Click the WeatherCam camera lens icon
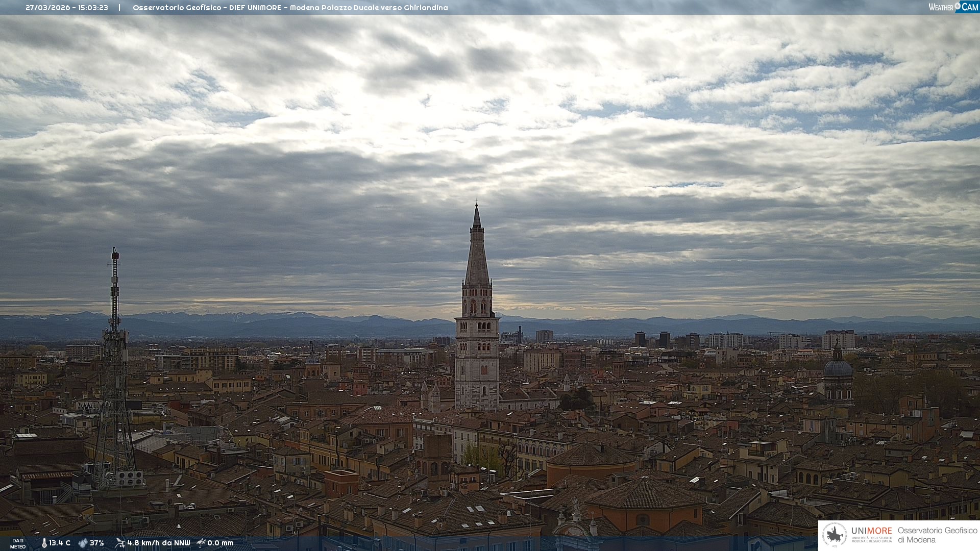This screenshot has width=980, height=551. pyautogui.click(x=958, y=6)
